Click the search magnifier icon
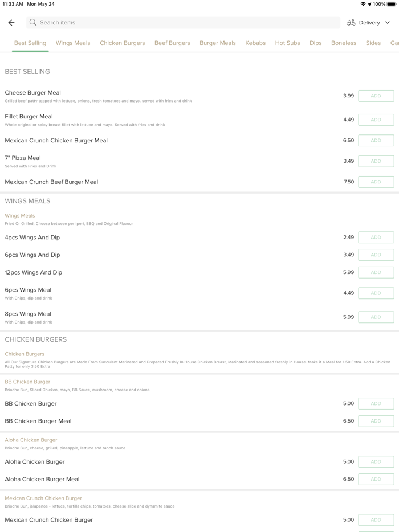The width and height of the screenshot is (399, 532). (33, 23)
